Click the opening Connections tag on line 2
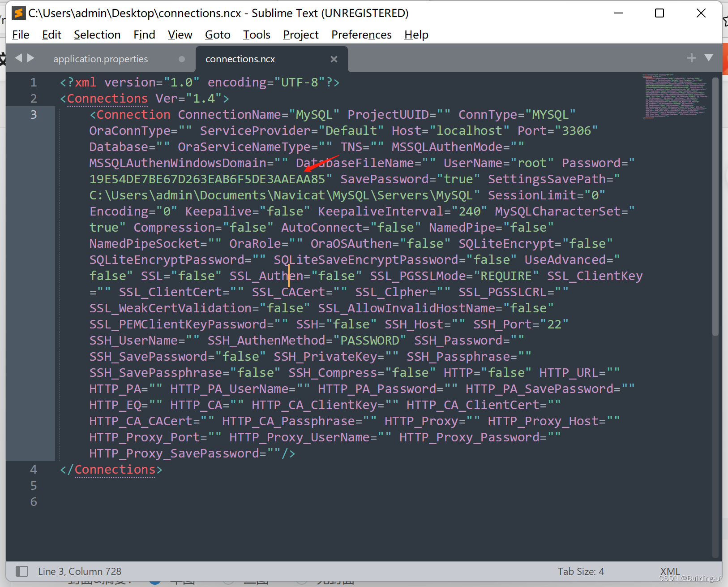 pos(107,99)
